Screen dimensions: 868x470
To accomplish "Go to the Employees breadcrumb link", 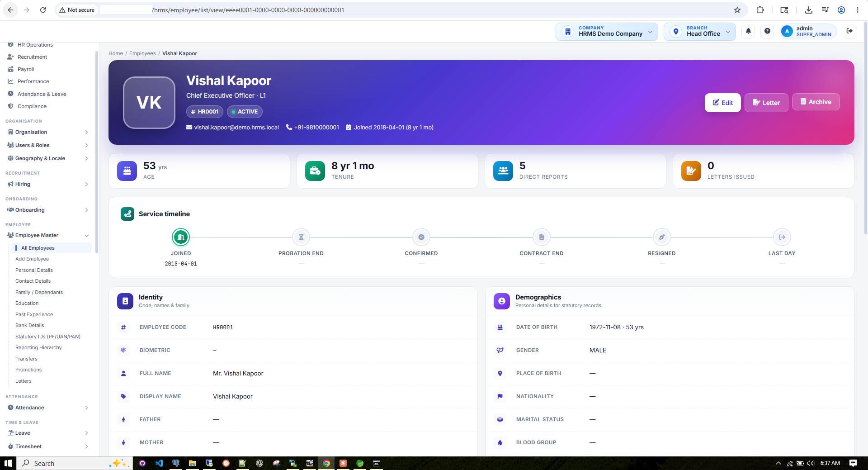I will (x=142, y=53).
